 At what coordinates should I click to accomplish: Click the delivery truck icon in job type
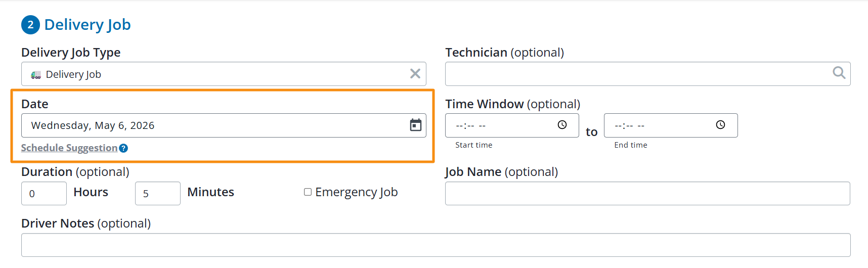pyautogui.click(x=36, y=75)
